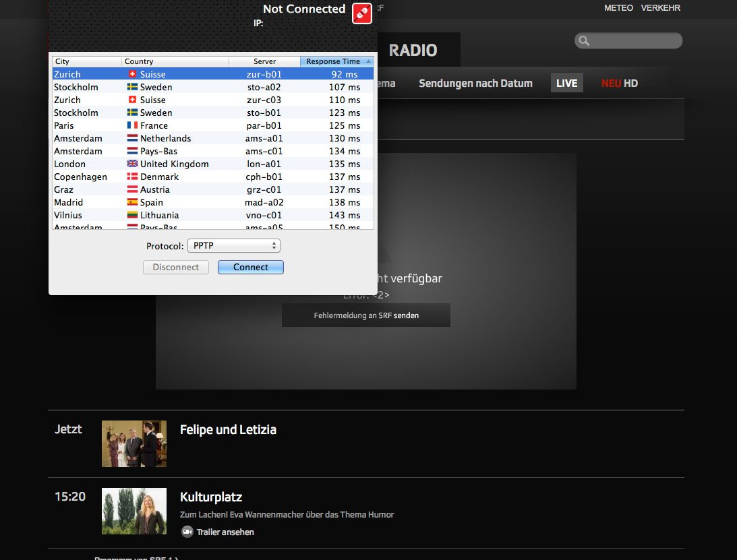Screen dimensions: 737x560
Task: Click the Connect button
Action: pyautogui.click(x=251, y=267)
